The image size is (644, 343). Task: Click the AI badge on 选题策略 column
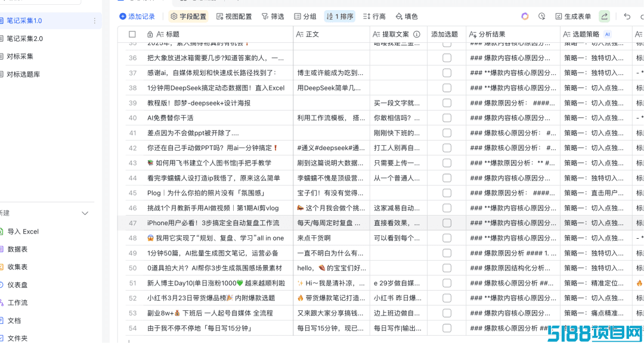608,35
